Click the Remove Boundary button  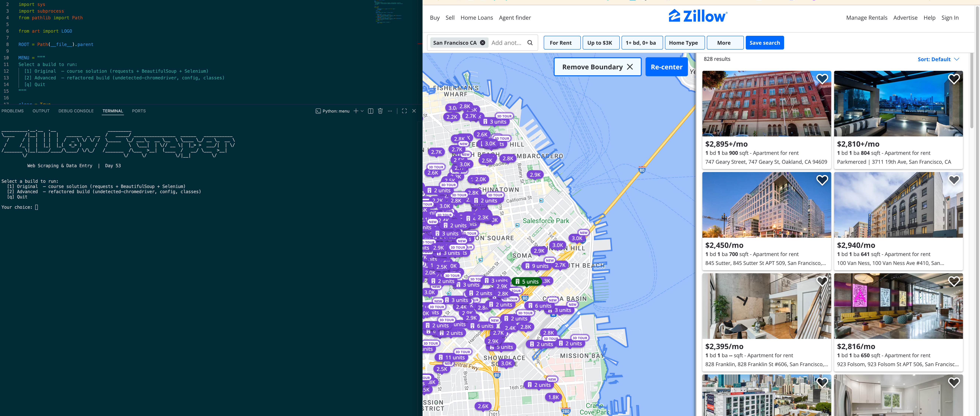tap(597, 67)
